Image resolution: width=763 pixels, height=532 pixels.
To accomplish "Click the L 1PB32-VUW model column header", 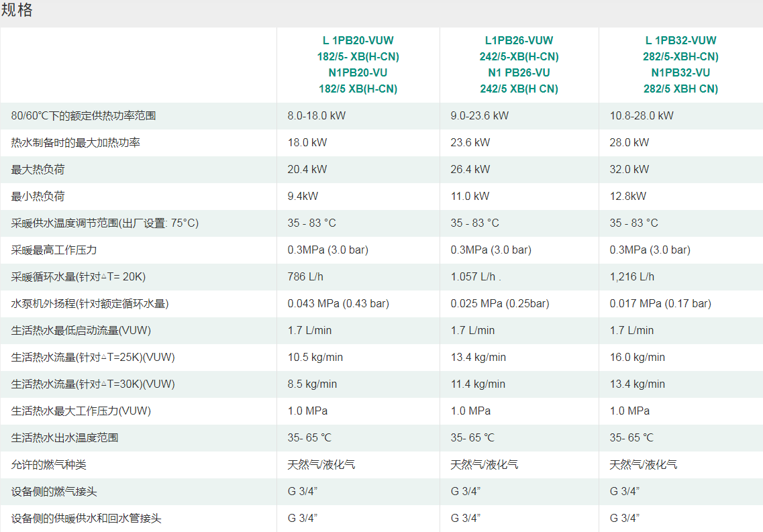I will 680,64.
